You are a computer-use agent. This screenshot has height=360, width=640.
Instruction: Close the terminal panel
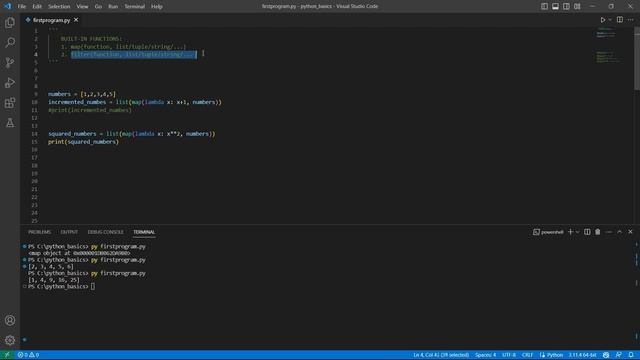(630, 232)
